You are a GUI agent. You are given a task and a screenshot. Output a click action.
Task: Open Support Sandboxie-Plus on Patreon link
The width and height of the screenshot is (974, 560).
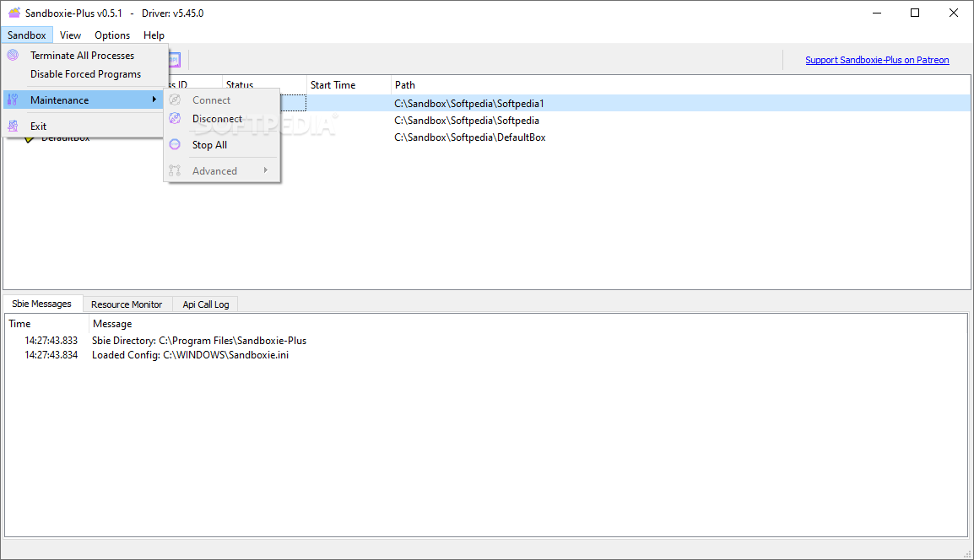[x=877, y=60]
